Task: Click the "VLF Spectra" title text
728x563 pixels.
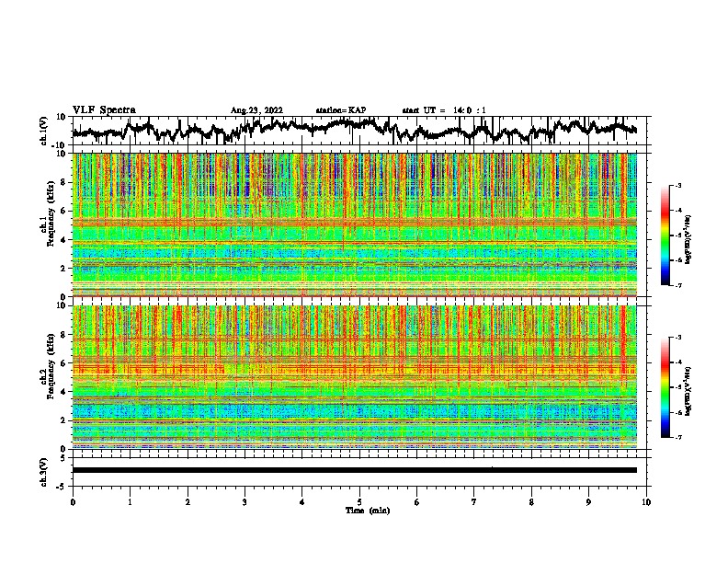Action: [104, 109]
